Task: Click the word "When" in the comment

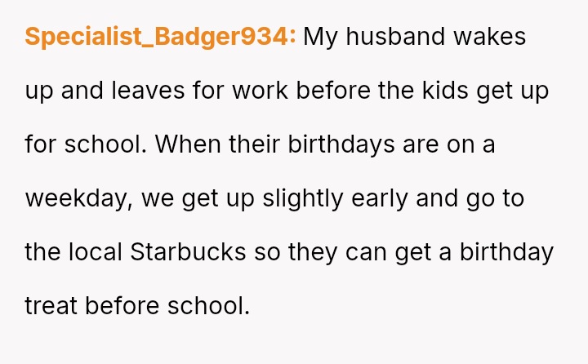Action: 185,144
